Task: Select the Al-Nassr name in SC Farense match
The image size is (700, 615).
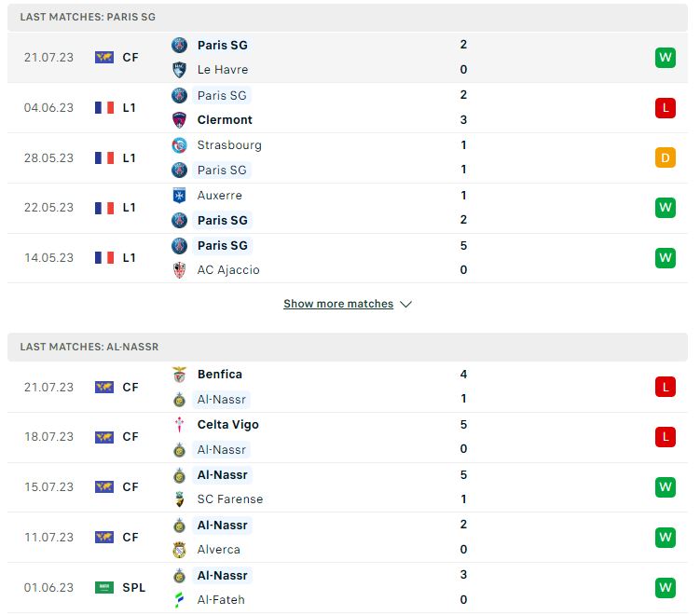Action: tap(223, 475)
